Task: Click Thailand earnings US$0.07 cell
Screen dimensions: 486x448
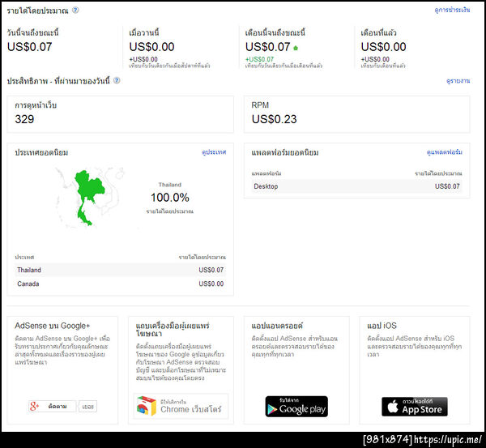Action: (211, 270)
